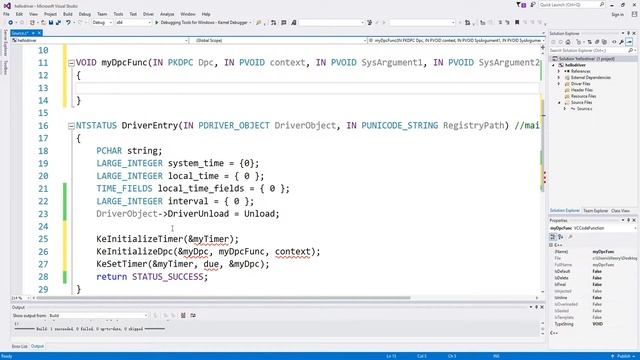
Task: Switch to the Class View tab
Action: tap(620, 211)
